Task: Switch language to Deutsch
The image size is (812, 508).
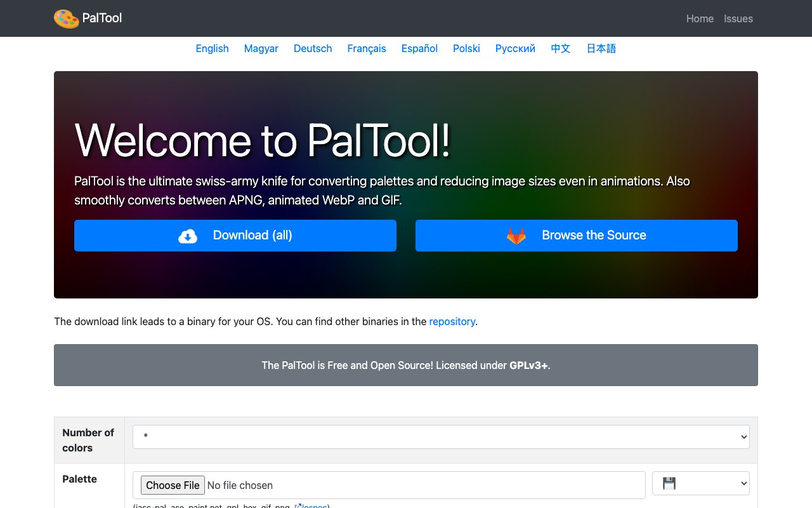Action: (313, 48)
